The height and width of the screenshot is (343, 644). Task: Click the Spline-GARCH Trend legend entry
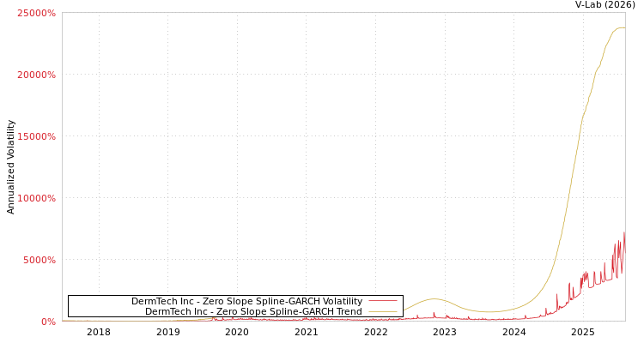point(254,311)
